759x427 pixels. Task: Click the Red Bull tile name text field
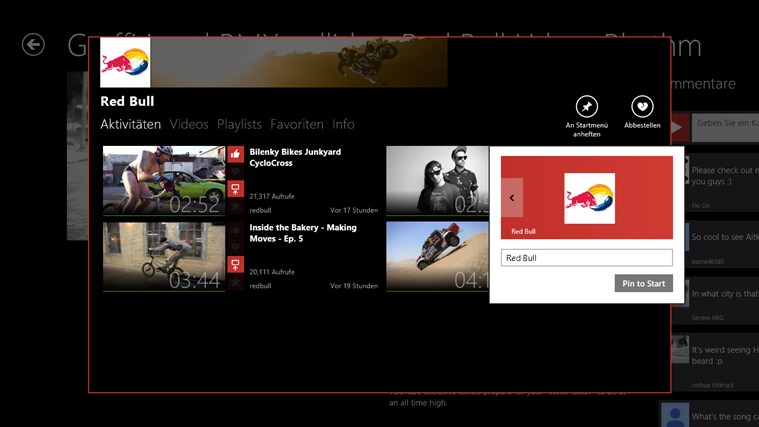pyautogui.click(x=586, y=258)
